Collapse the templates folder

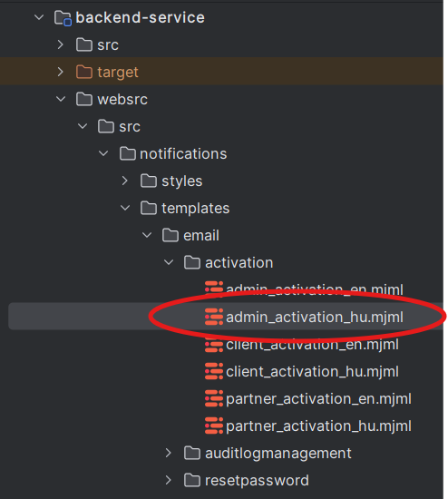point(125,208)
